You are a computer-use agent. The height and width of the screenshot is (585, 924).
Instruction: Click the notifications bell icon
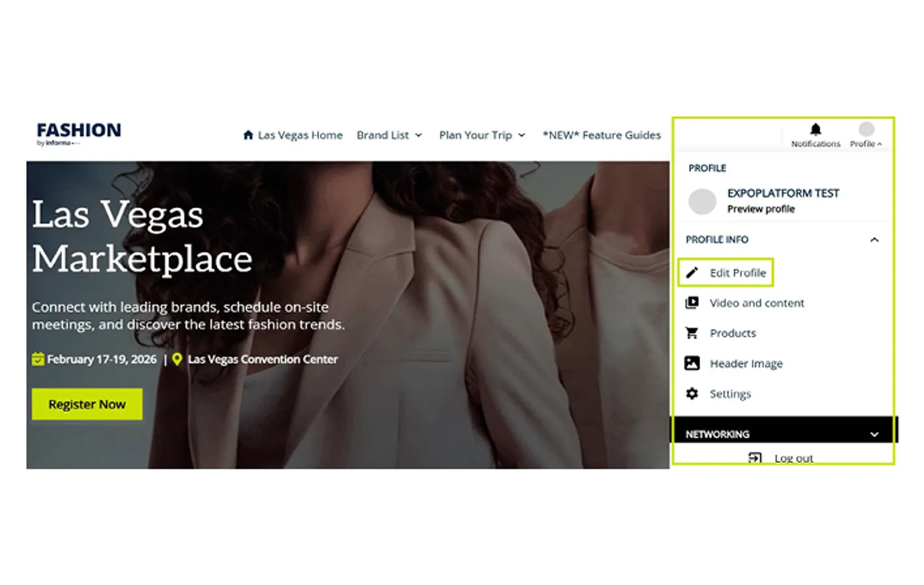pyautogui.click(x=816, y=129)
